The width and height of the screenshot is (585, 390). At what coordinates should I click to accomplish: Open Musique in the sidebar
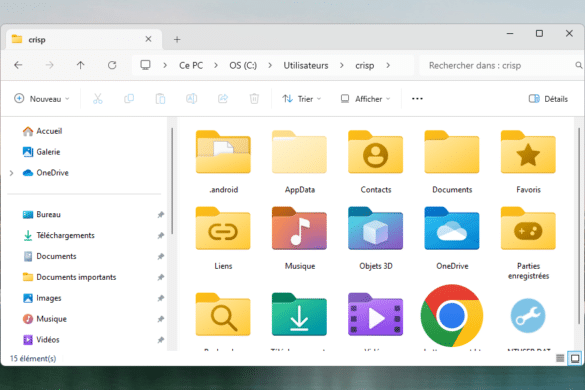44,319
